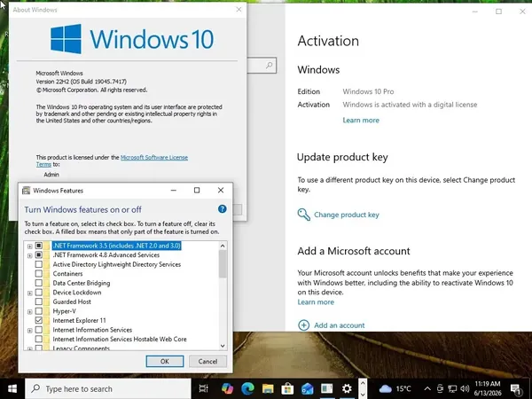This screenshot has height=399, width=532.
Task: Show hidden system tray icons
Action: pos(427,389)
